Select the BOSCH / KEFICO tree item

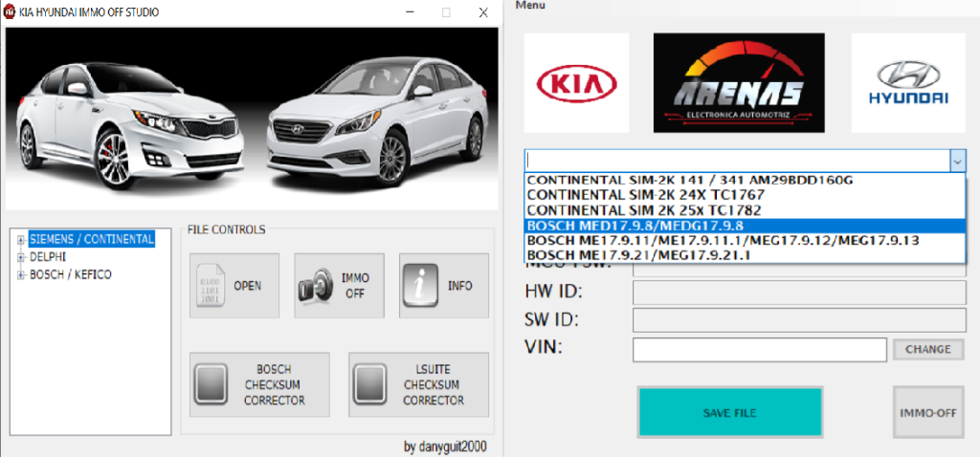[71, 274]
